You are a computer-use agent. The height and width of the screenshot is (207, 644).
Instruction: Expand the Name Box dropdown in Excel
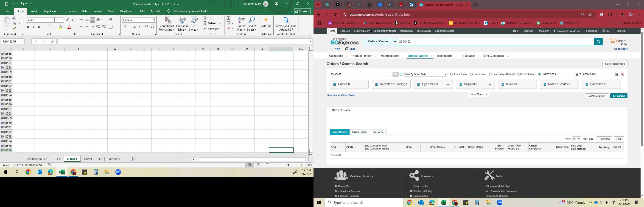(x=22, y=41)
